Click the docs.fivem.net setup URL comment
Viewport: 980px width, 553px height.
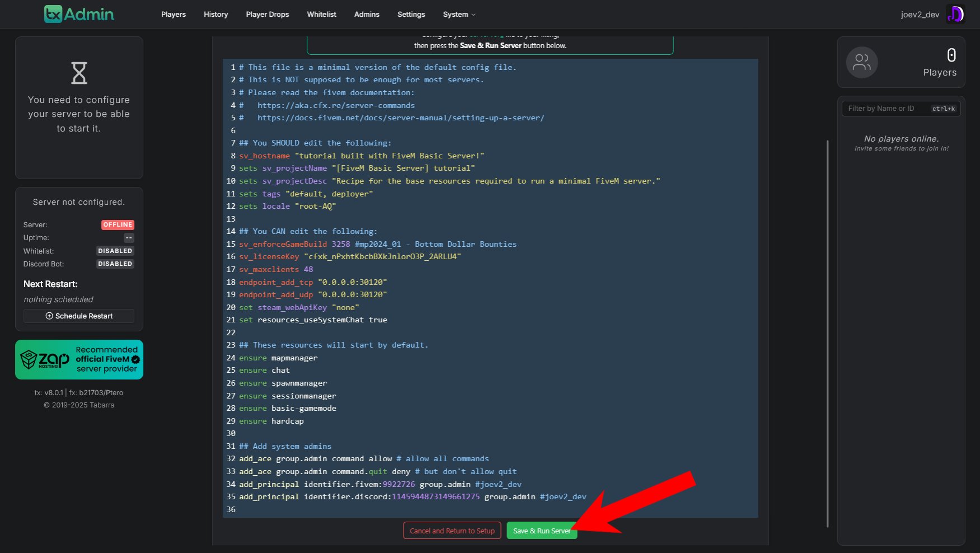[x=401, y=118]
